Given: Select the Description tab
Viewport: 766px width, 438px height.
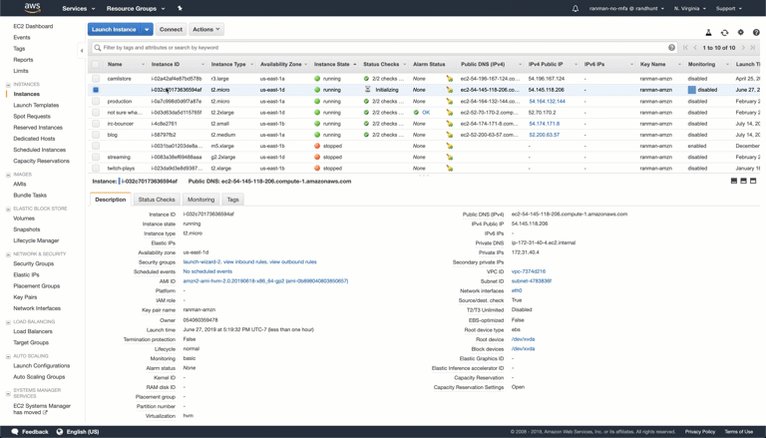Looking at the screenshot, I should 110,199.
